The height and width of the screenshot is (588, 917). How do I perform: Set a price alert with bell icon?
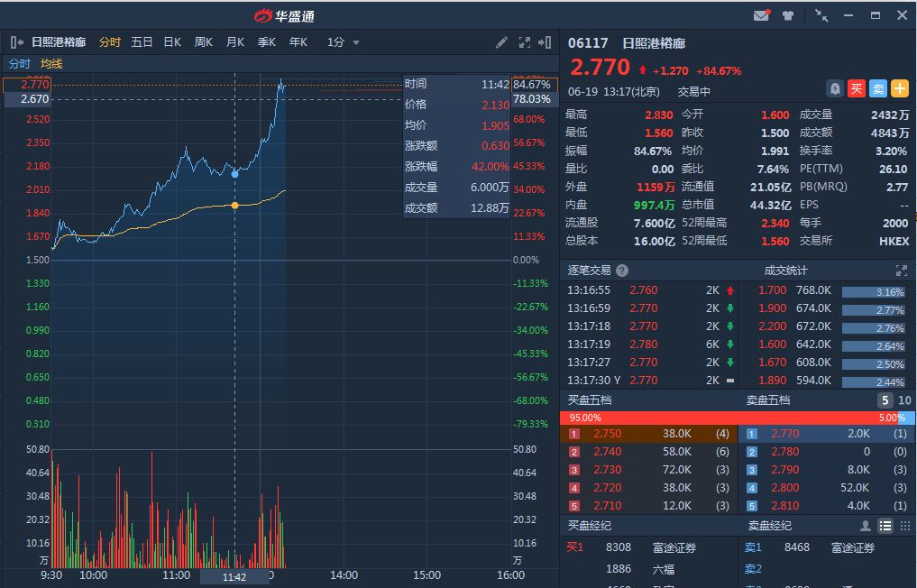click(x=835, y=88)
